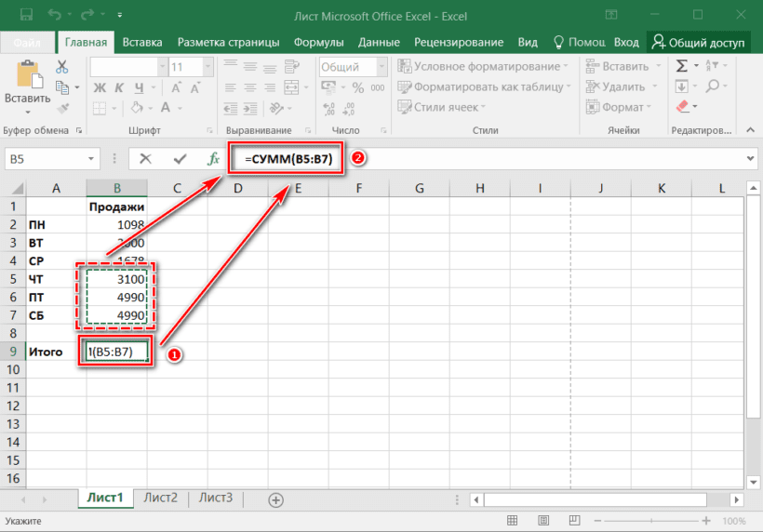The image size is (763, 532).
Task: Click Find and Select magnifier icon
Action: coord(713,86)
